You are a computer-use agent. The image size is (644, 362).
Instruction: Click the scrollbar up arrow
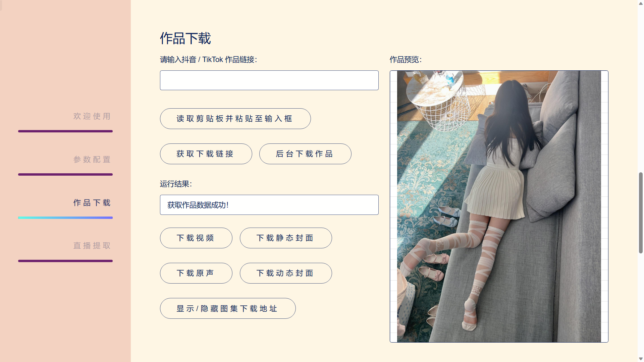pyautogui.click(x=641, y=3)
